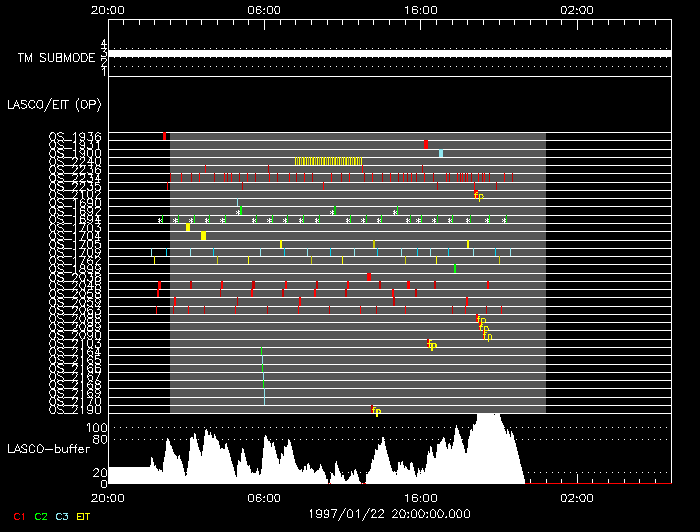Click the 16:00 label on the top axis

(x=420, y=9)
